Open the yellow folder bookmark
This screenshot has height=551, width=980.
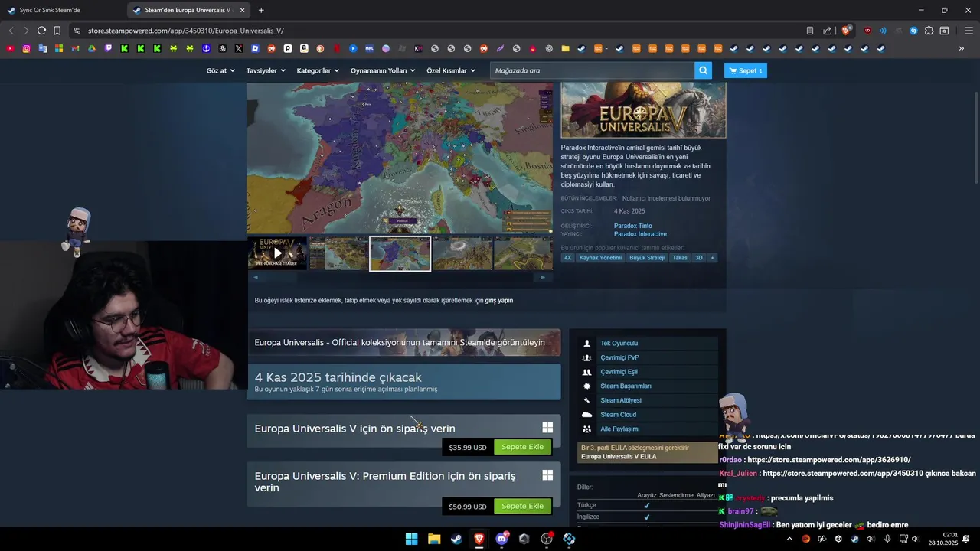pos(565,48)
